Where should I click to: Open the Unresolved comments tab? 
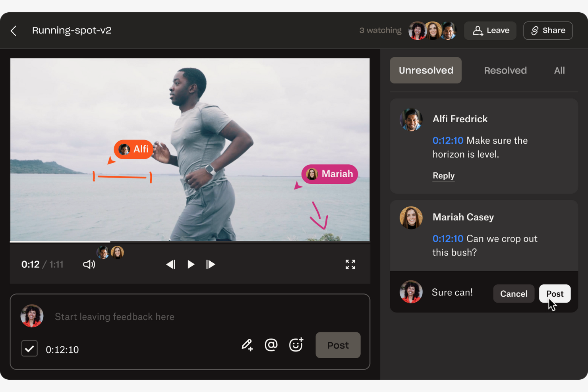point(426,70)
